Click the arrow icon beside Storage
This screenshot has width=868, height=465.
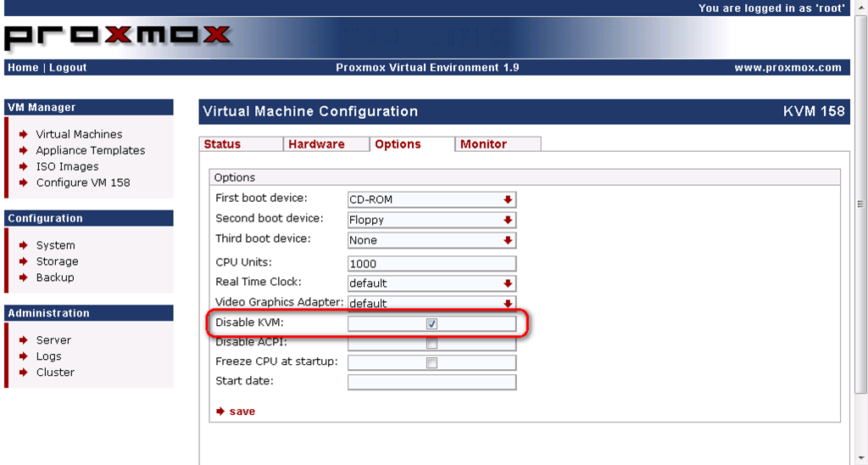click(x=23, y=261)
